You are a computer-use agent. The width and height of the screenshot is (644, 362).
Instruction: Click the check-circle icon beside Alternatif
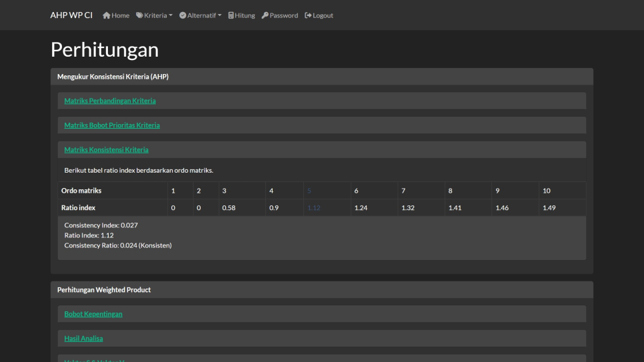[x=183, y=15]
